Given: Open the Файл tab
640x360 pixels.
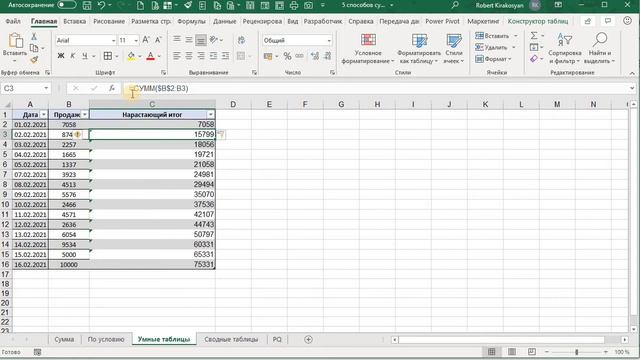Looking at the screenshot, I should [13, 21].
